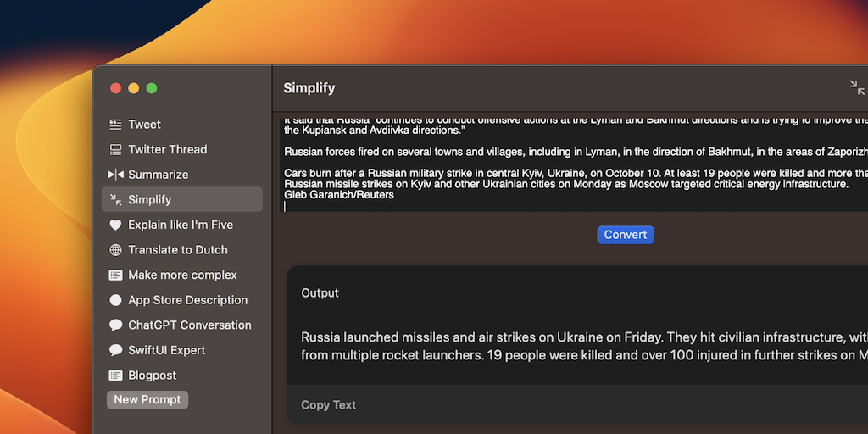868x434 pixels.
Task: Click the red close window button
Action: tap(115, 88)
